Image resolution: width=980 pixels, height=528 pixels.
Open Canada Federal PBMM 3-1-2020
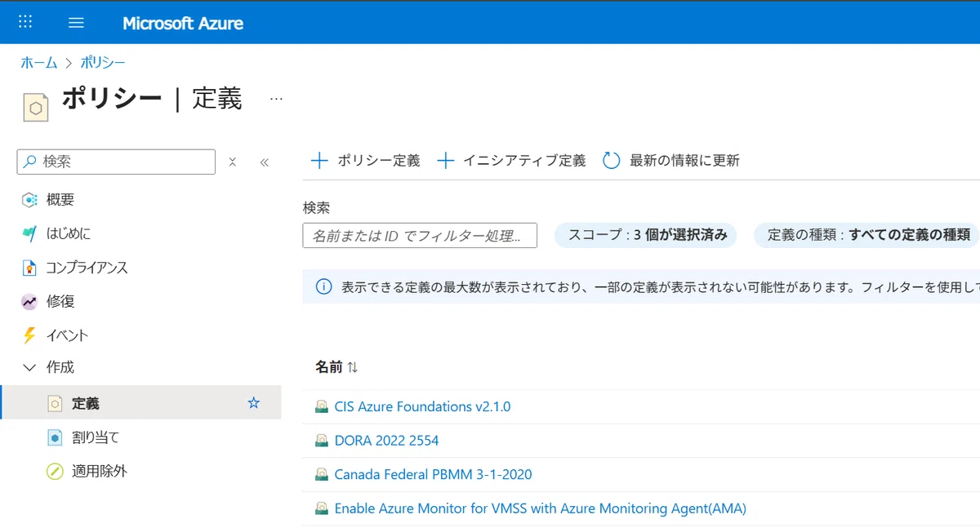(x=433, y=474)
